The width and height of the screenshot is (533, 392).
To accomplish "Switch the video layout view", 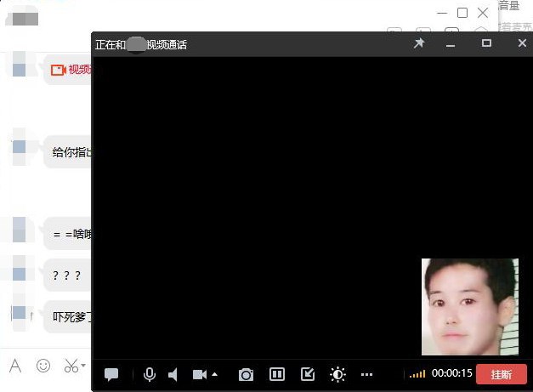I will (276, 374).
